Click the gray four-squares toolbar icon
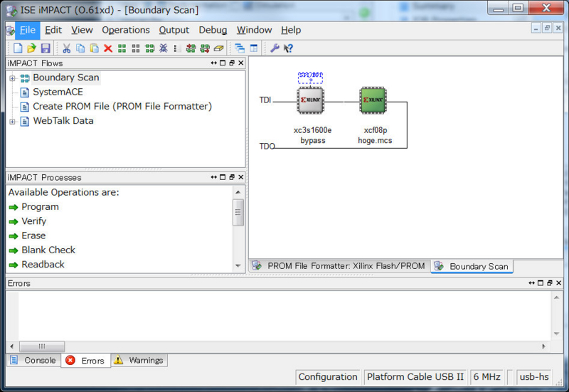 (136, 48)
